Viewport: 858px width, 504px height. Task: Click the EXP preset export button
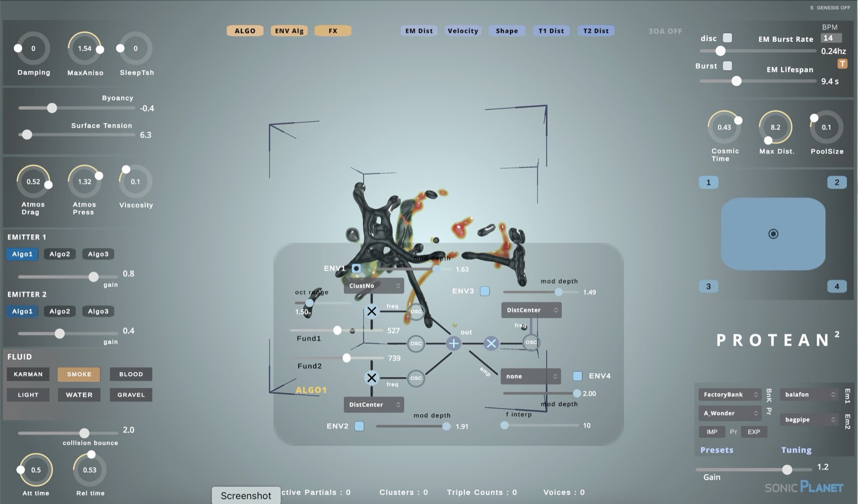point(754,432)
